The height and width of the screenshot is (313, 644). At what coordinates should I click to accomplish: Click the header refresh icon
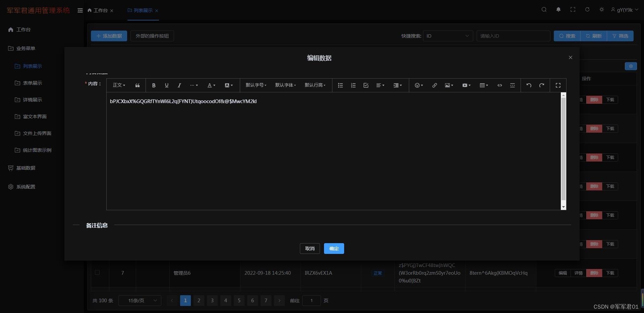pos(587,10)
